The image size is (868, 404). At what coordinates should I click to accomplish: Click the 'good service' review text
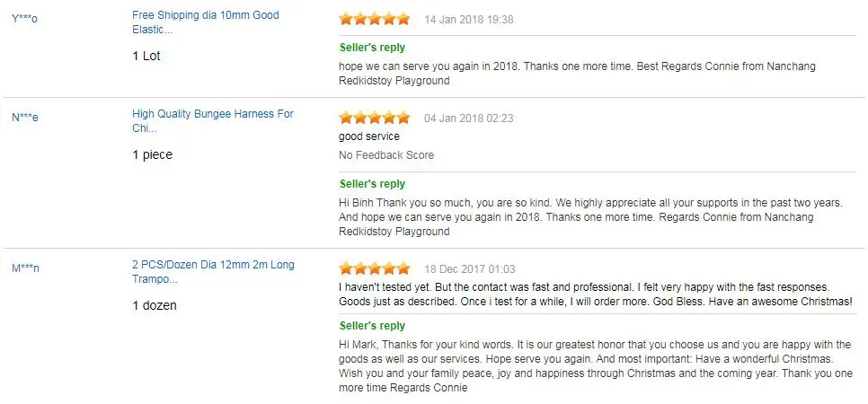(369, 136)
